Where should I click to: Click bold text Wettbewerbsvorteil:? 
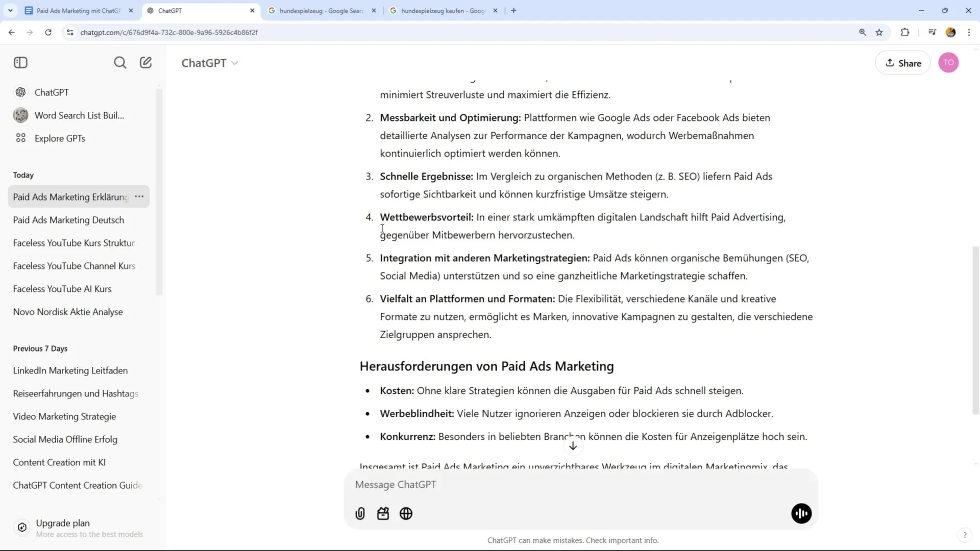[427, 217]
